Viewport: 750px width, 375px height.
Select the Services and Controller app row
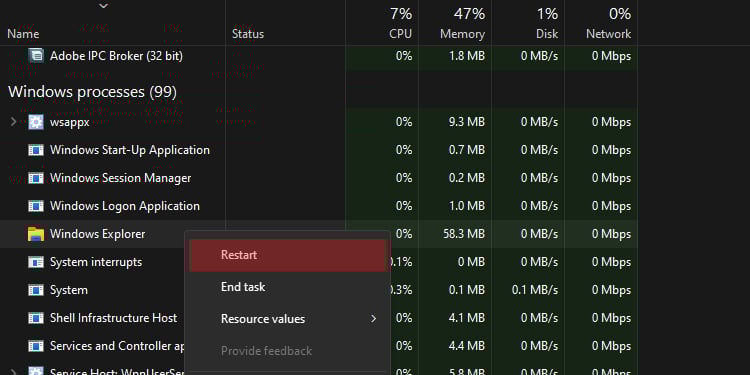tap(319, 346)
